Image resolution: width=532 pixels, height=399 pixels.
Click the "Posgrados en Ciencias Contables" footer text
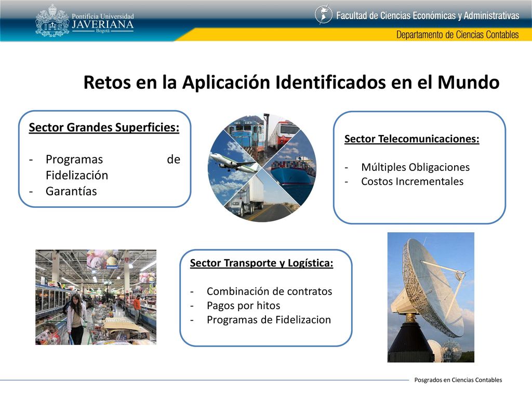coord(458,380)
